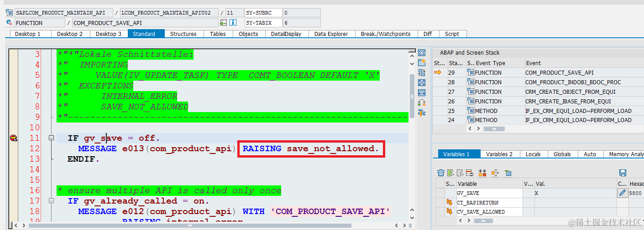
Task: Click the arrow icon next to CV_SAVE_ALLOWED
Action: click(449, 212)
